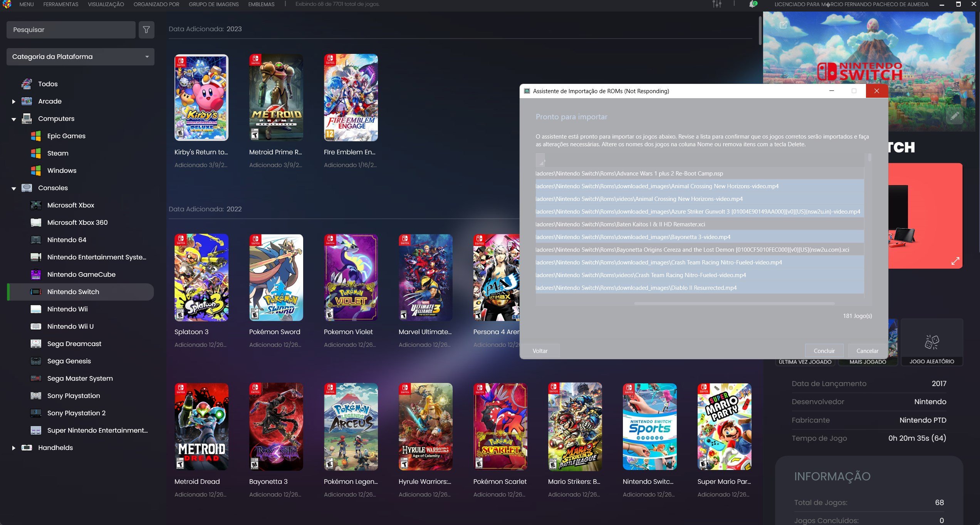Open the EMBLEMAS menu

click(x=261, y=4)
